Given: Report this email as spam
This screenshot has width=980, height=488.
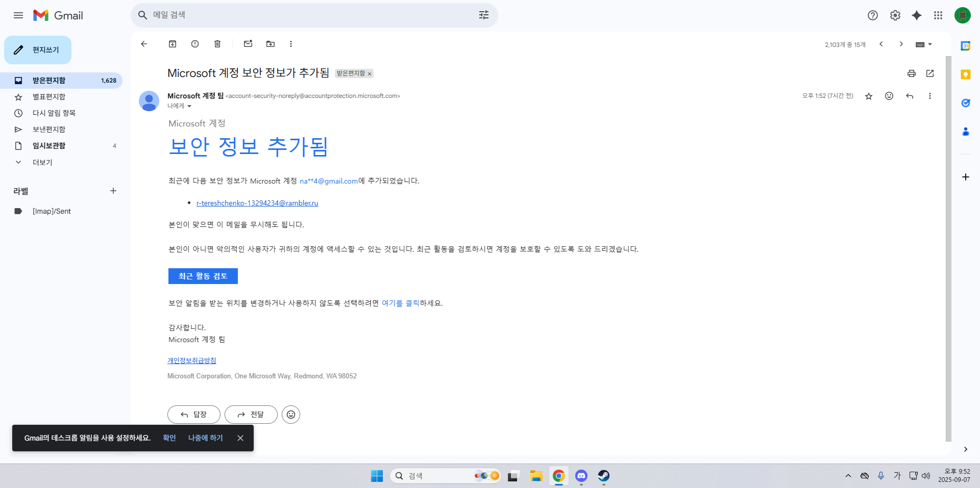Looking at the screenshot, I should [x=195, y=44].
